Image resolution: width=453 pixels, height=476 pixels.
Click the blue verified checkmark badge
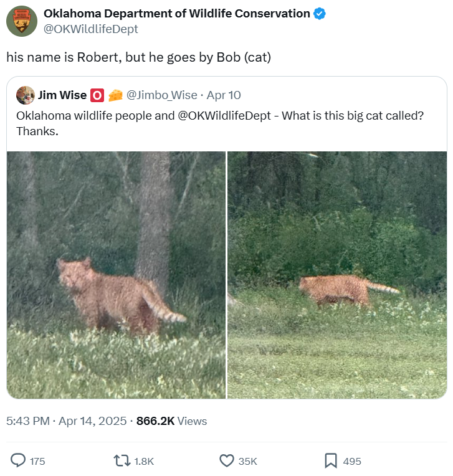[320, 14]
